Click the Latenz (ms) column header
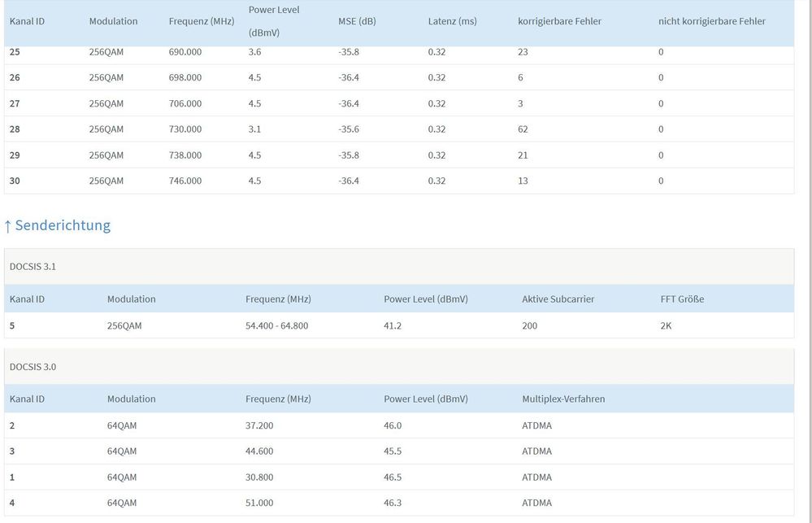 tap(452, 21)
